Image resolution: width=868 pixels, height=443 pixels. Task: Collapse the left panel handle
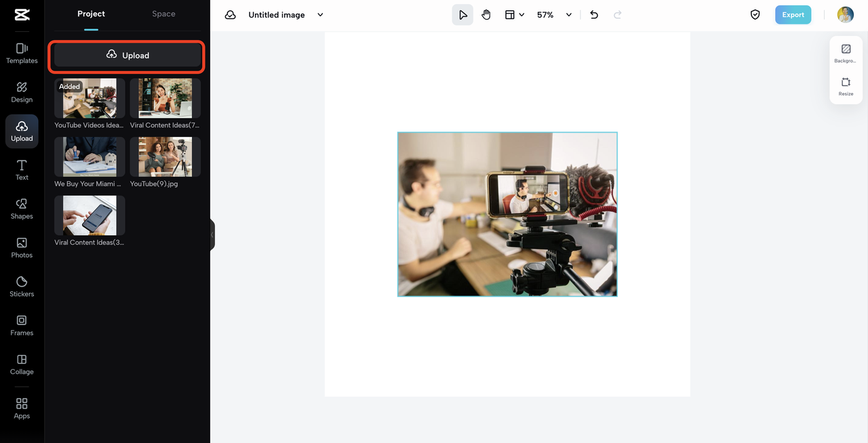click(212, 235)
